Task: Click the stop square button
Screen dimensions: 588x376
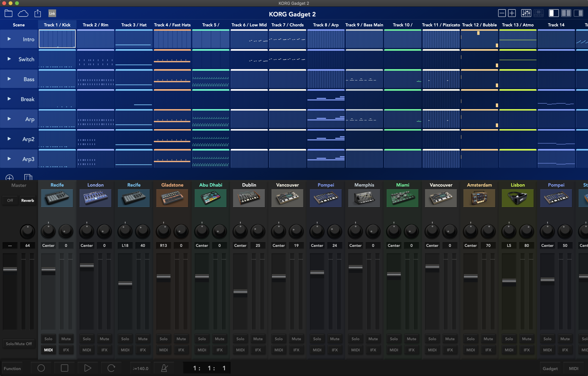Action: tap(64, 368)
